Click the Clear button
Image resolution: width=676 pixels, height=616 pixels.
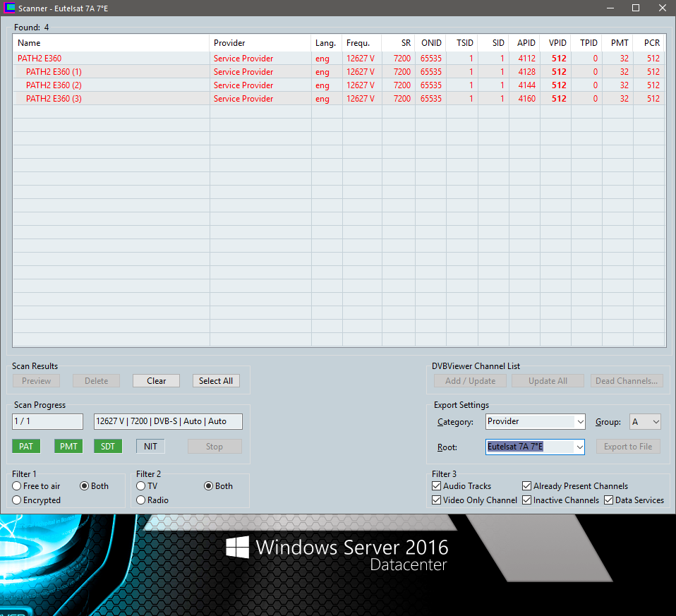click(156, 381)
